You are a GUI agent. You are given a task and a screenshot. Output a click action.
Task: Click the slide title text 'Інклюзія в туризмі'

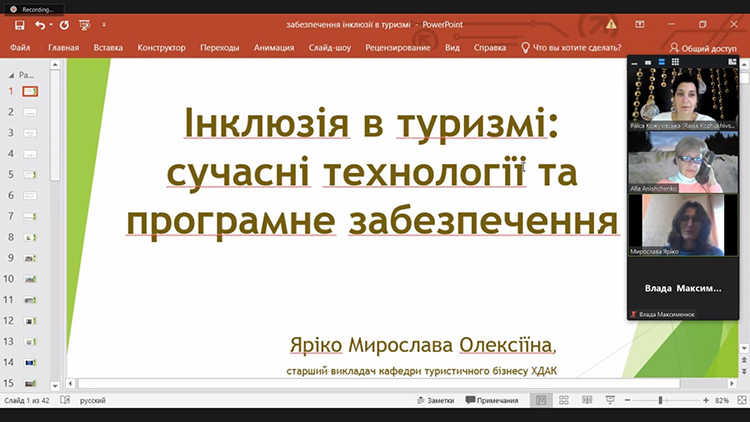(x=371, y=123)
